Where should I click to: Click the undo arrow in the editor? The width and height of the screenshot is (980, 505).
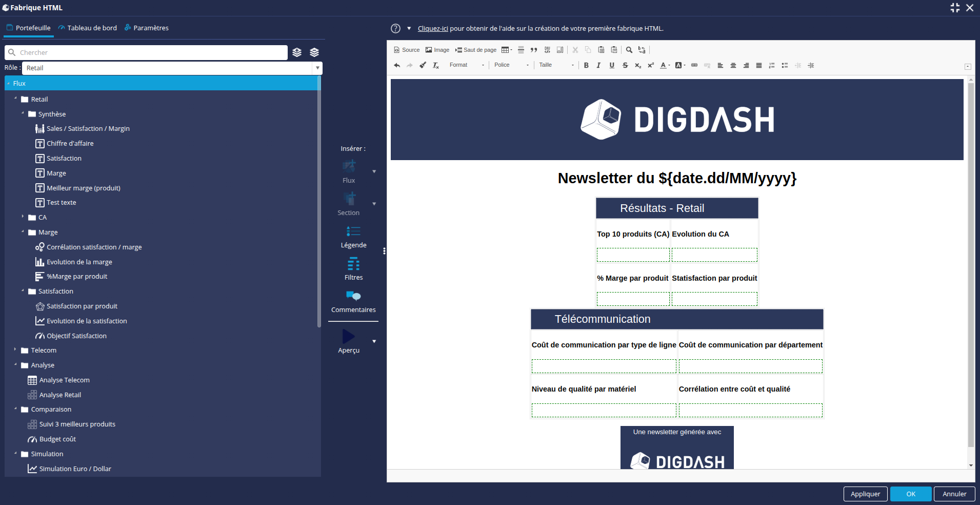click(x=397, y=65)
